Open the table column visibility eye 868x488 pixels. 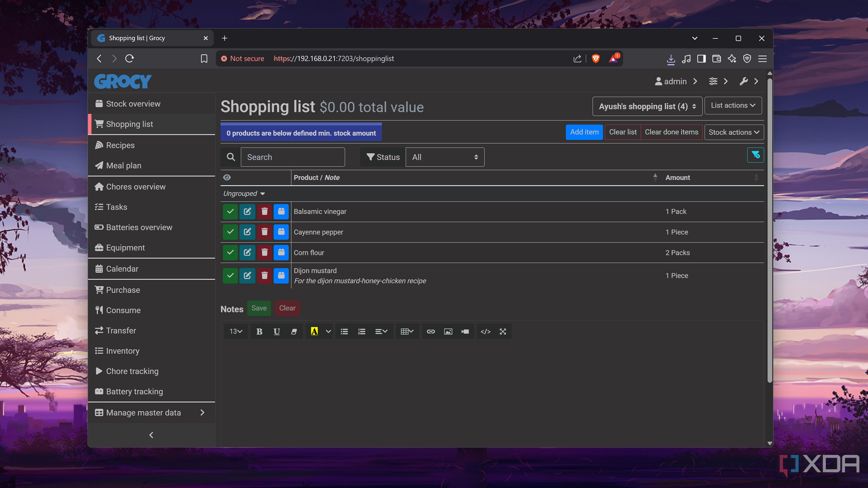pos(227,178)
